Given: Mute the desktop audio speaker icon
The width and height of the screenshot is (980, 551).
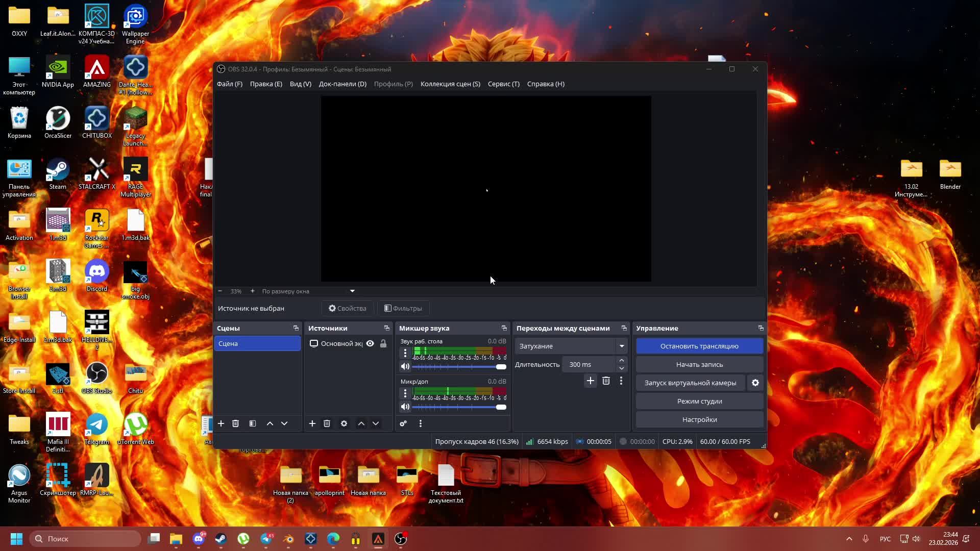Looking at the screenshot, I should pos(405,366).
